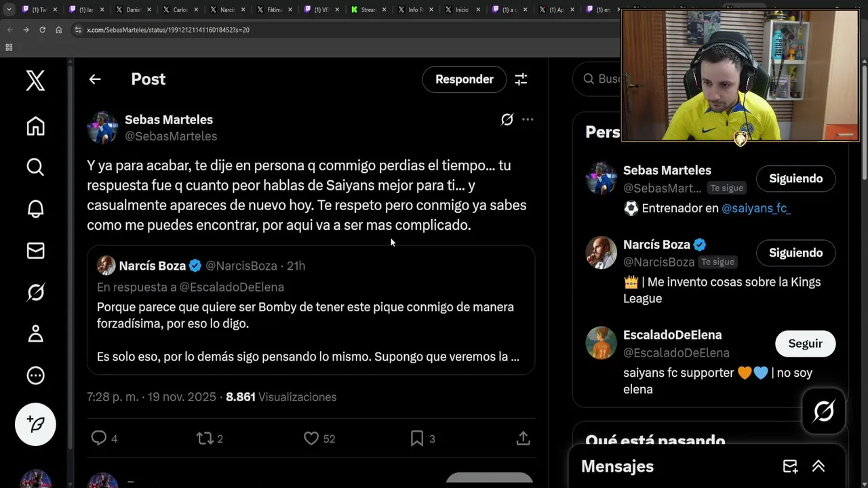Switch to the Info X tab

click(x=415, y=9)
